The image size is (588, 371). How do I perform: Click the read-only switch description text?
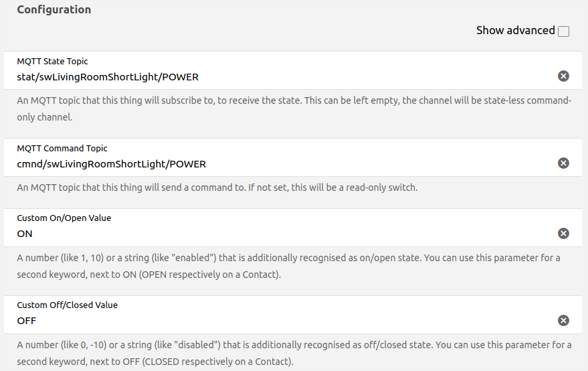point(217,188)
